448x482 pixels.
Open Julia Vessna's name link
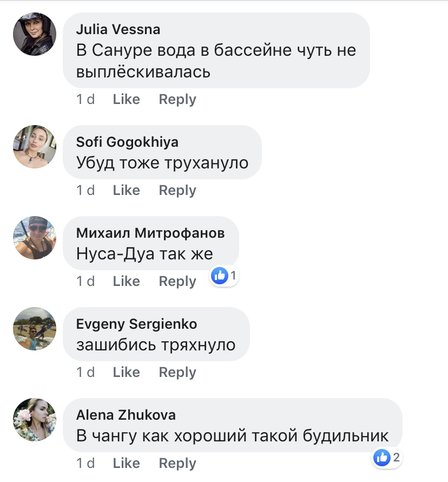click(118, 29)
